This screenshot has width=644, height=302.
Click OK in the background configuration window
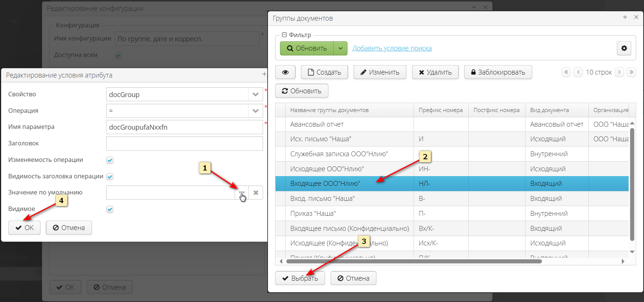65,287
